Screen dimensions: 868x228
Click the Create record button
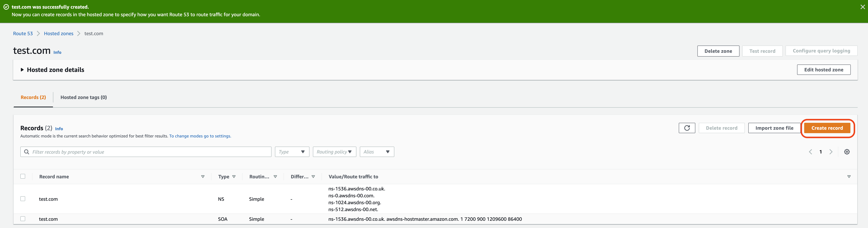(827, 128)
